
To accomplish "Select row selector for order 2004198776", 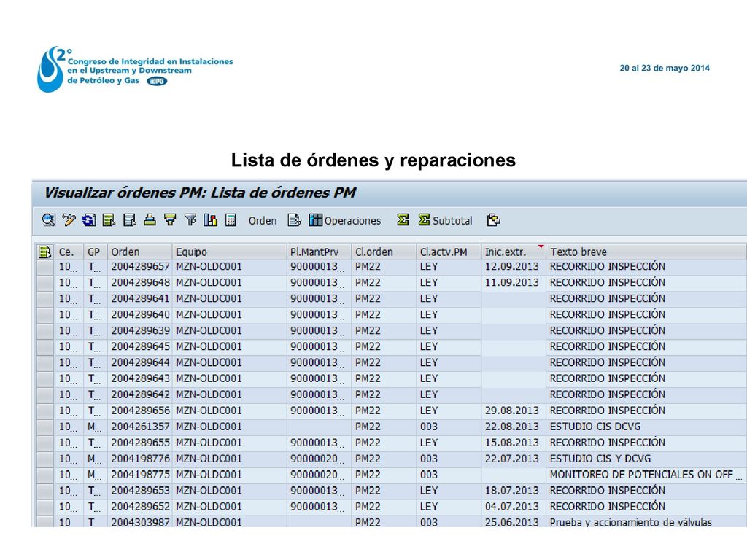I will tap(45, 459).
